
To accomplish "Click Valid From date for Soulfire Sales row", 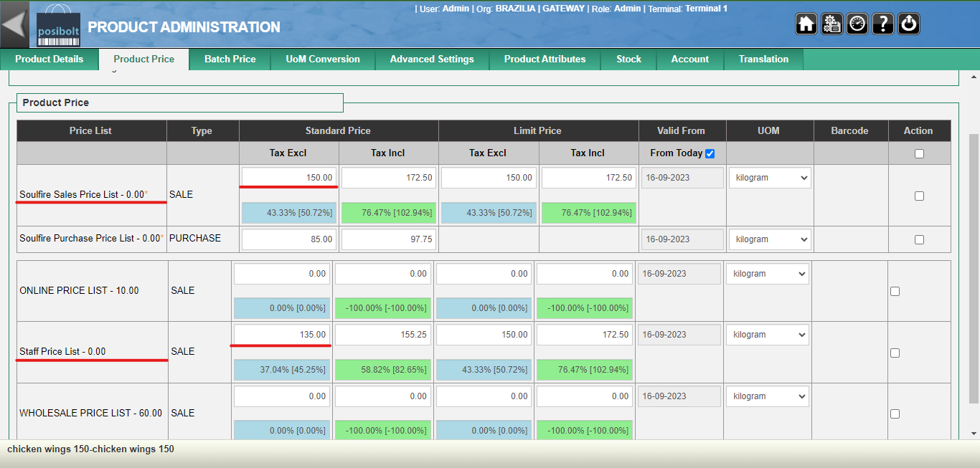I will [682, 178].
